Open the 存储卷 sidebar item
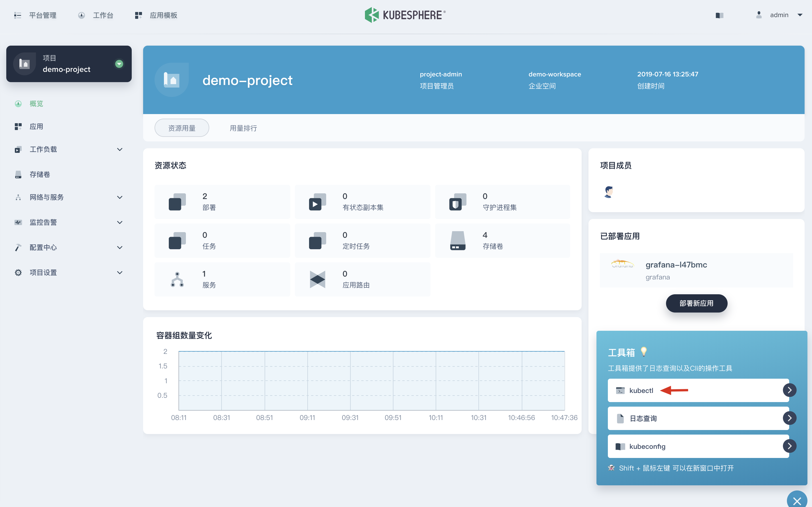 (x=40, y=174)
